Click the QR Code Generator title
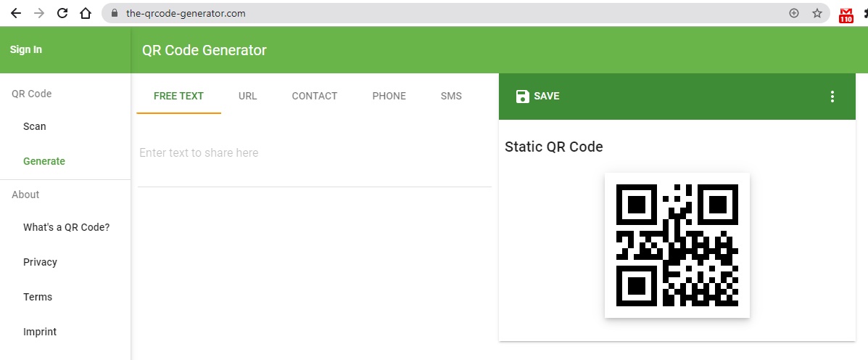868x360 pixels. [204, 50]
